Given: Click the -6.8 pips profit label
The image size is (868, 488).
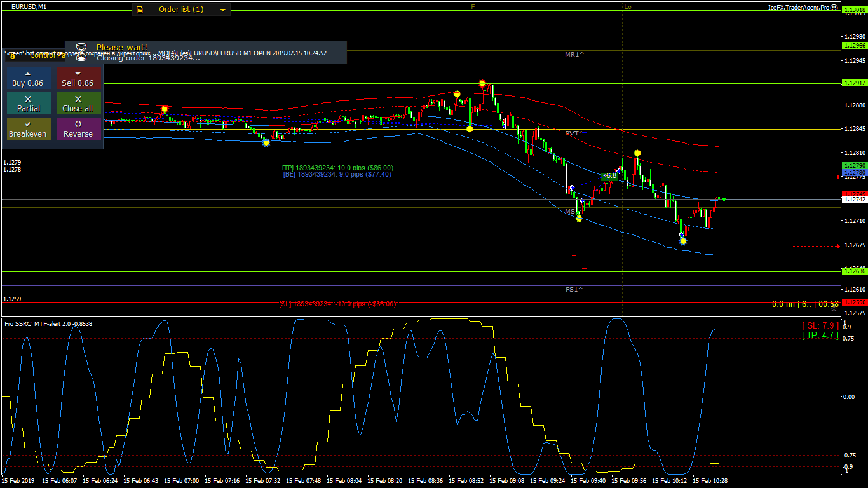Looking at the screenshot, I should [609, 176].
